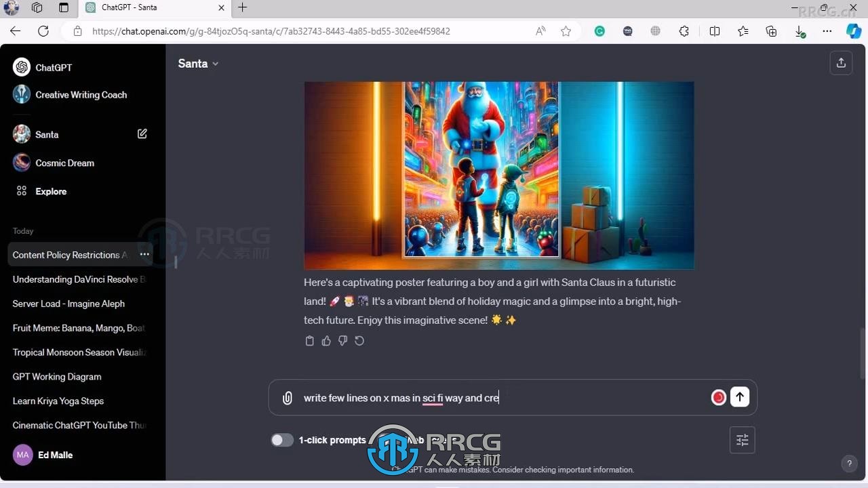868x488 pixels.
Task: Regenerate the response
Action: [359, 341]
